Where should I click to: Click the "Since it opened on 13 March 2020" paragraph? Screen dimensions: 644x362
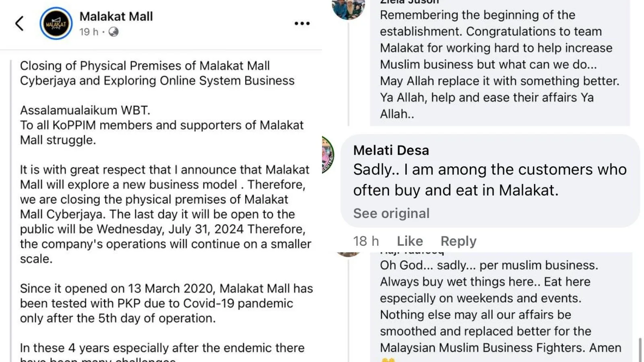[x=166, y=303]
